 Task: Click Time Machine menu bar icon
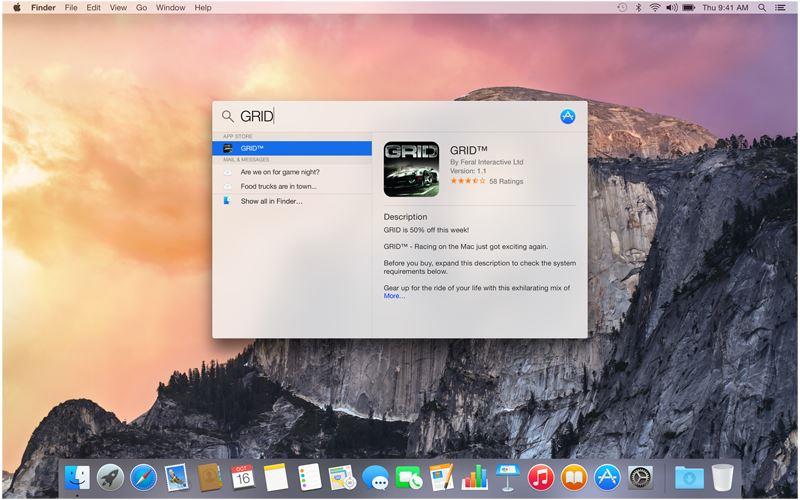point(622,8)
